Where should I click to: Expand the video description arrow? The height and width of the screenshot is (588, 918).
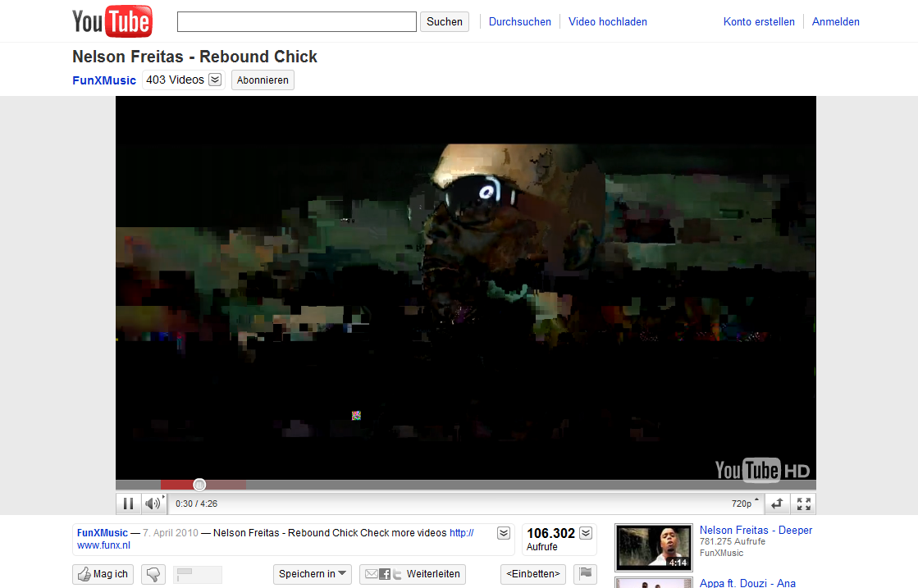pos(504,533)
